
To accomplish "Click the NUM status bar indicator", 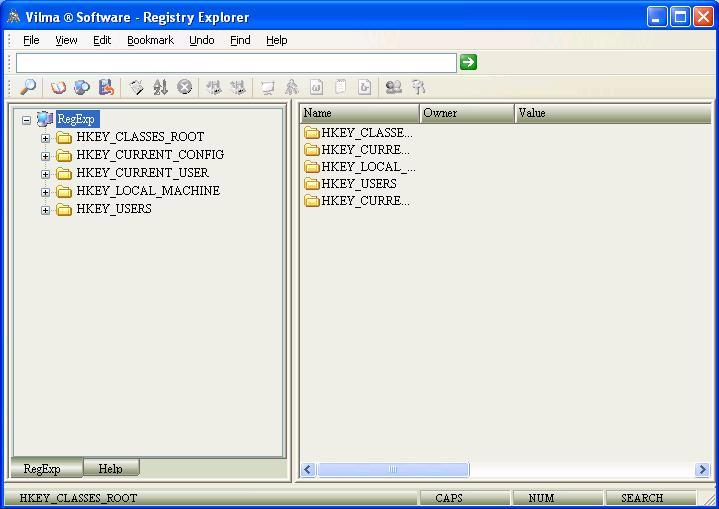I will 557,498.
